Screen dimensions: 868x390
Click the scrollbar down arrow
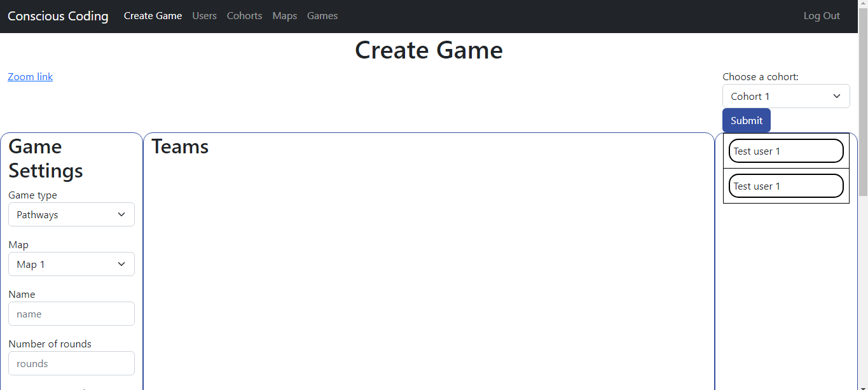pos(863,386)
